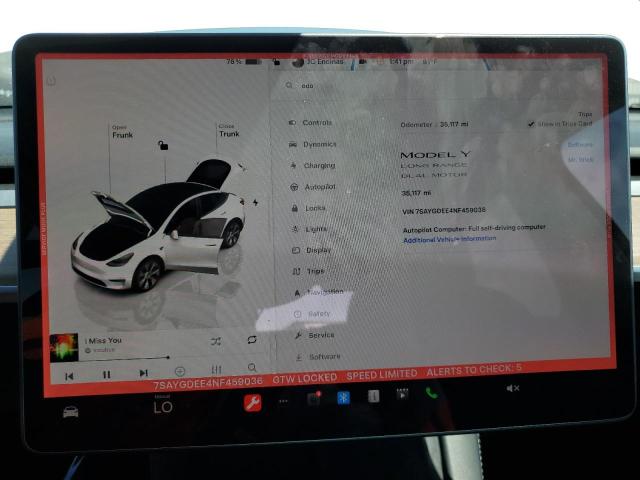Viewport: 640px width, 480px height.
Task: Tap ALERTS TO CHECK: 5 in banner
Action: pos(474,369)
